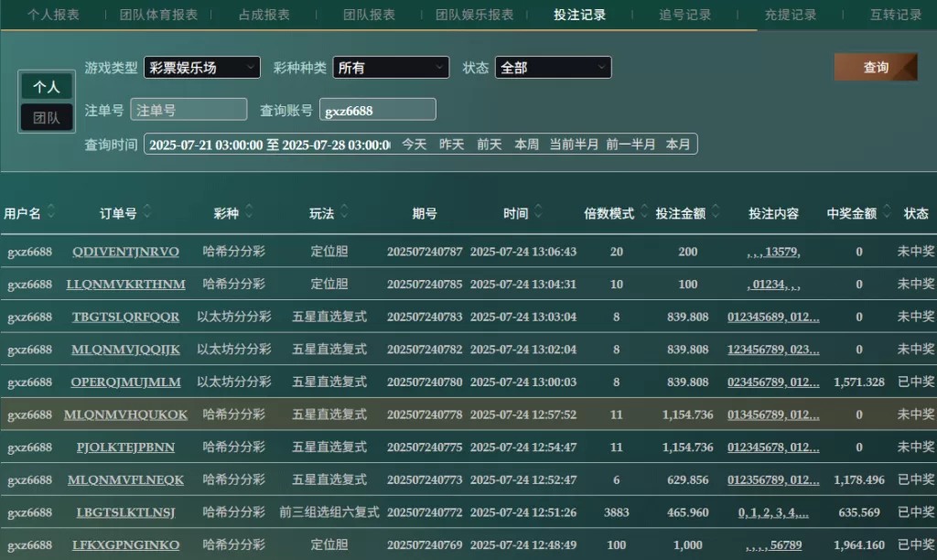Image resolution: width=937 pixels, height=560 pixels.
Task: Open order PJOLKTEJPBNN link
Action: coord(125,447)
